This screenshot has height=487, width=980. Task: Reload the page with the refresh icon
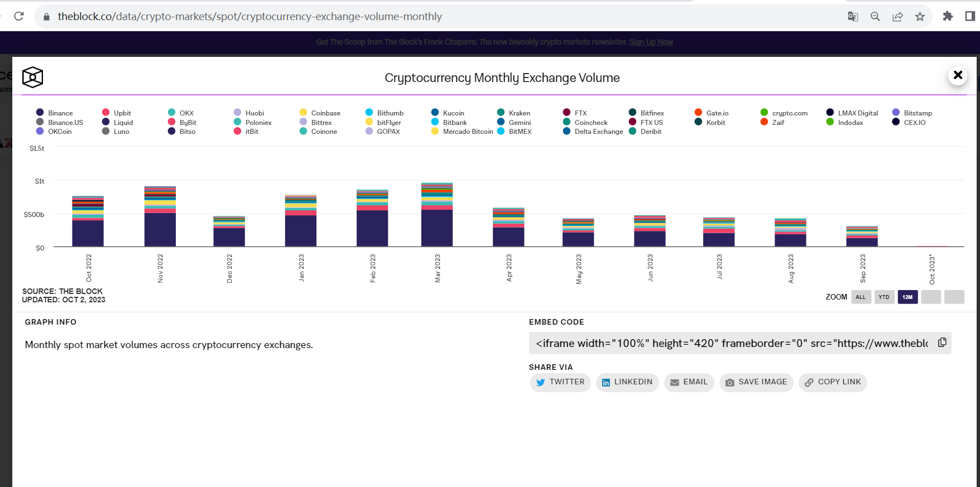[x=19, y=16]
